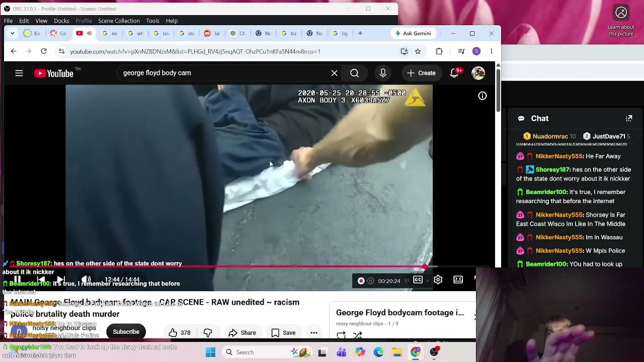Switch the player to theater mode
This screenshot has height=362, width=644.
(458, 280)
